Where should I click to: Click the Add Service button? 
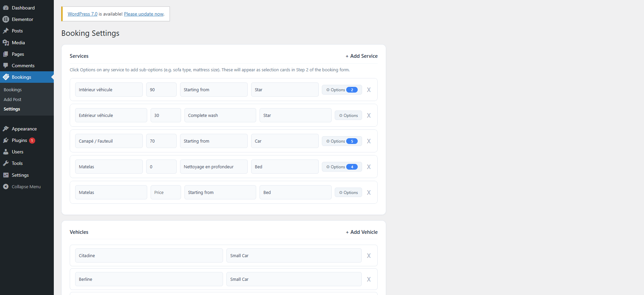click(361, 56)
